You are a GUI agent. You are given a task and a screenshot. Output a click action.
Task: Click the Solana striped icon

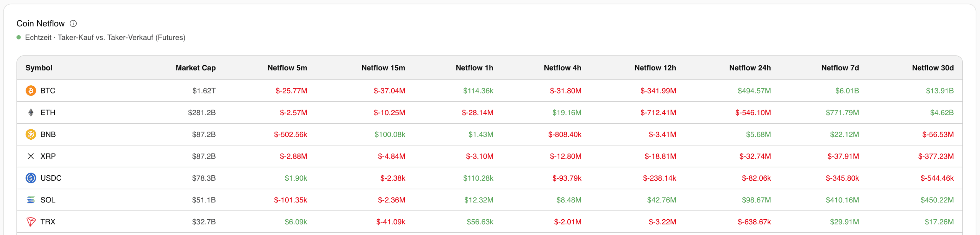coord(31,200)
